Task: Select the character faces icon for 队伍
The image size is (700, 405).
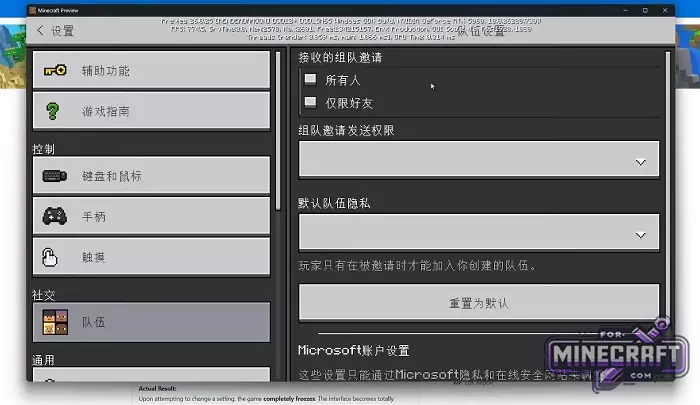Action: [x=54, y=322]
